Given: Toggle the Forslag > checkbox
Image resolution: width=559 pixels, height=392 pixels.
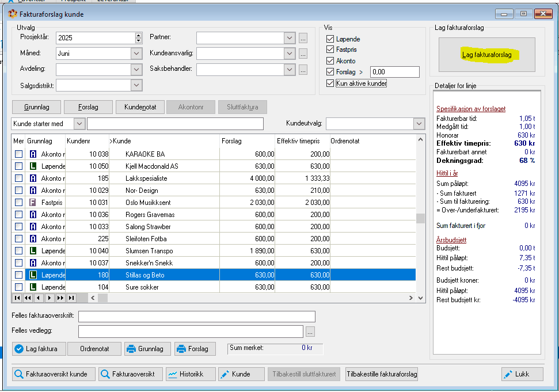Looking at the screenshot, I should click(x=330, y=71).
